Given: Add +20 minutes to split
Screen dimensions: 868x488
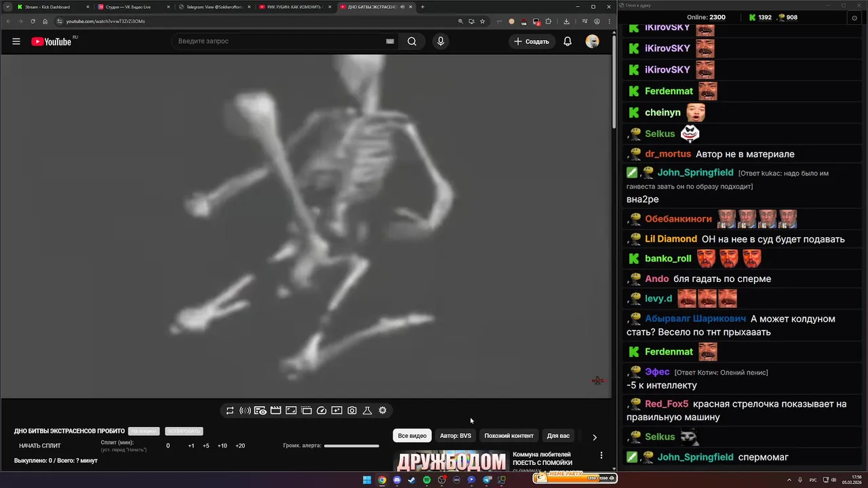Looking at the screenshot, I should pyautogui.click(x=240, y=446).
